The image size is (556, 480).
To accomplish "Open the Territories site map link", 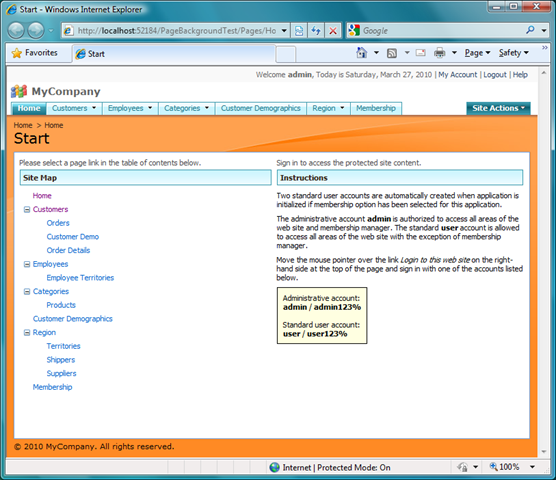I will coord(63,346).
